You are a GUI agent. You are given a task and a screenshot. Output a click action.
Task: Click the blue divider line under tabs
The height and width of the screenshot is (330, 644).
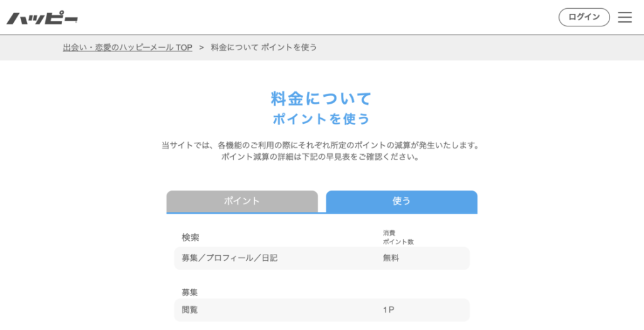pyautogui.click(x=321, y=213)
